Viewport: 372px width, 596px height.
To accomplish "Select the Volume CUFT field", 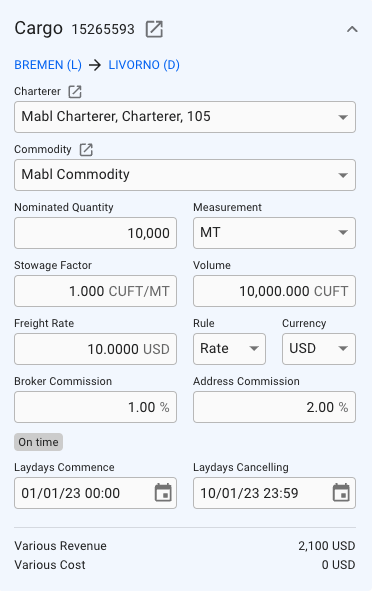I will click(274, 291).
